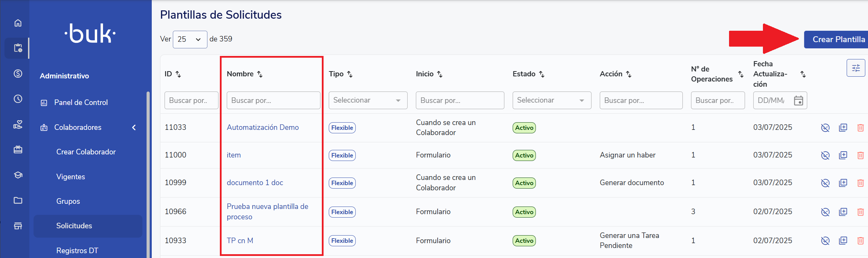Open the column settings sliders icon
Image resolution: width=868 pixels, height=258 pixels.
click(x=856, y=68)
